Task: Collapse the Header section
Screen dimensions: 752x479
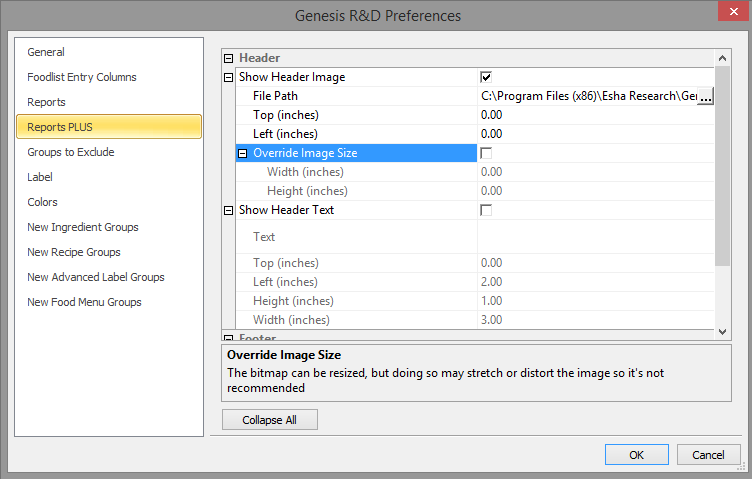Action: (x=229, y=58)
